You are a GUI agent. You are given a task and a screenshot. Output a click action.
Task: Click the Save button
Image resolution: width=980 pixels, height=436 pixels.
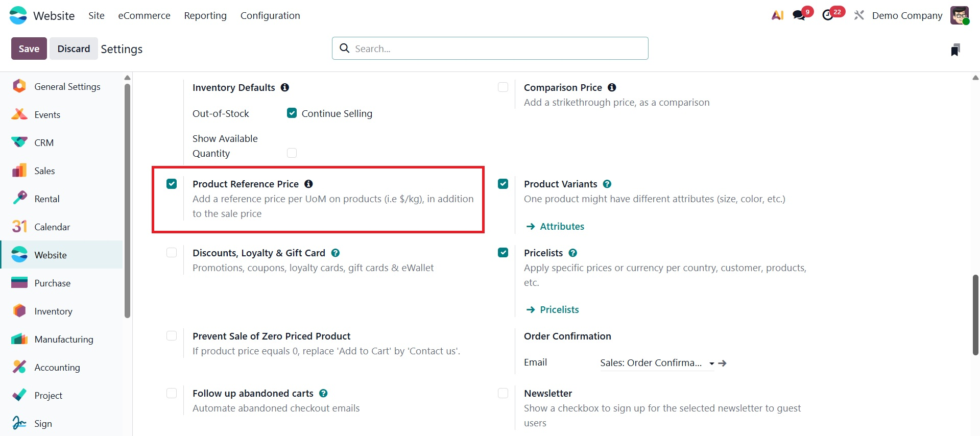(29, 49)
